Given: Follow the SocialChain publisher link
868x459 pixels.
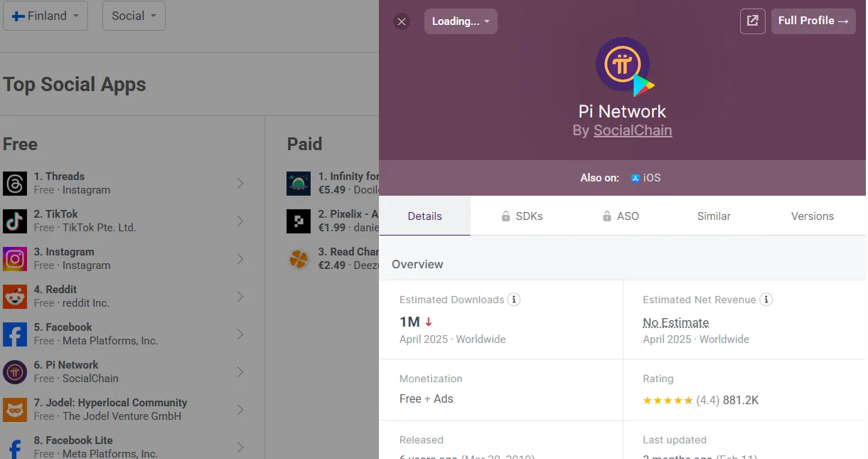Looking at the screenshot, I should pyautogui.click(x=633, y=130).
